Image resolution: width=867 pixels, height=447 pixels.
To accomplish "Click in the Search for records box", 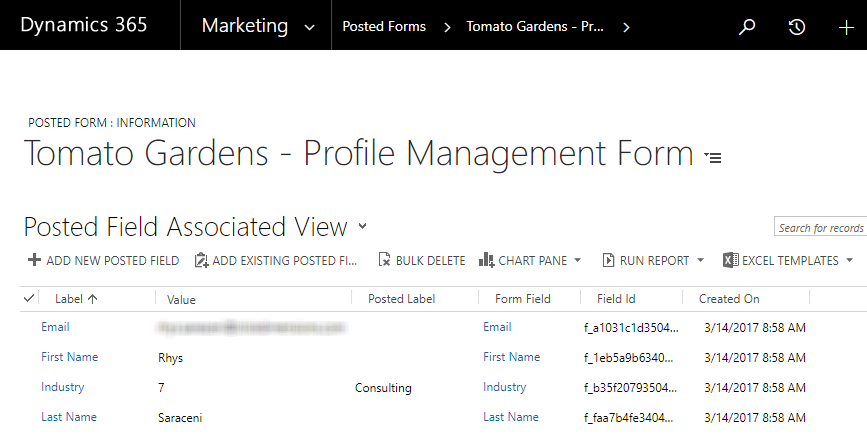I will tap(820, 227).
